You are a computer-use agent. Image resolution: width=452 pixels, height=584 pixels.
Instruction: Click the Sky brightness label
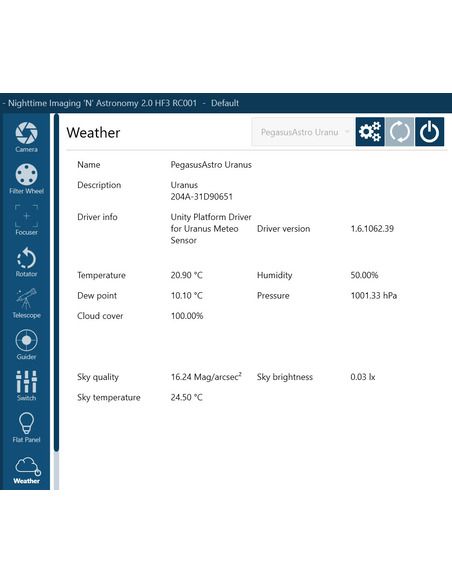[x=285, y=377]
